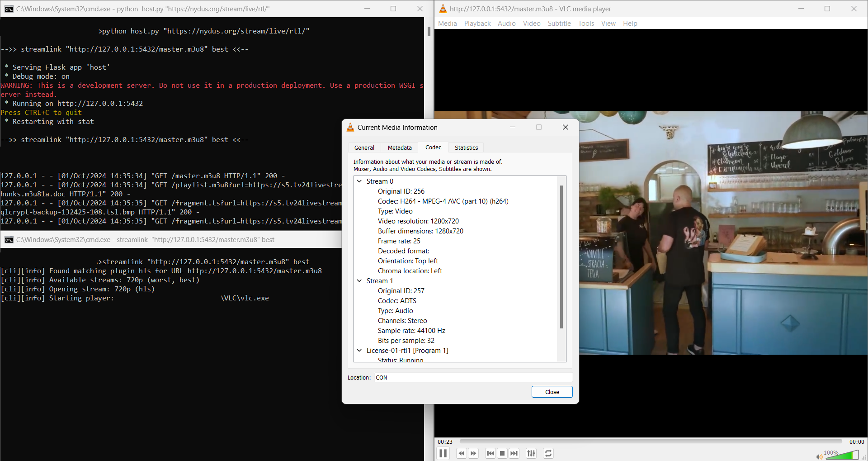This screenshot has height=461, width=868.
Task: Click the cone icon in Current Media Information title
Action: [x=350, y=128]
